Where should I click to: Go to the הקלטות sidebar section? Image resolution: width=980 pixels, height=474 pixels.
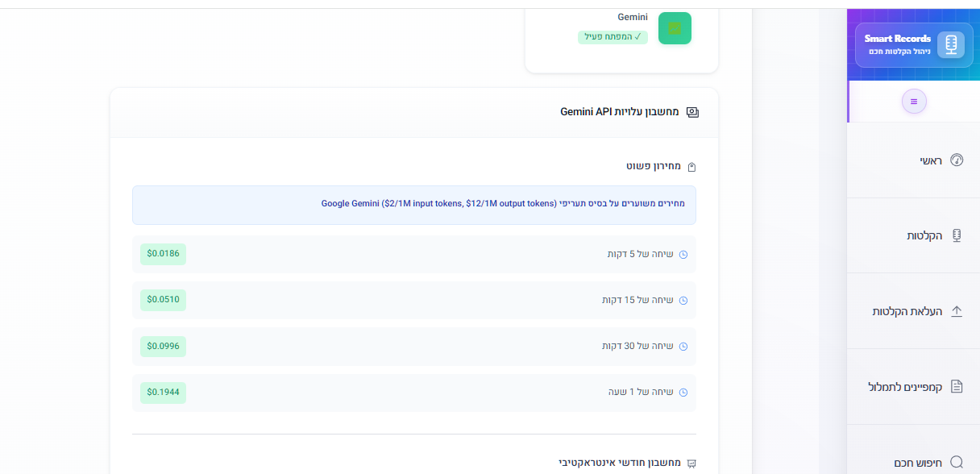(x=924, y=235)
